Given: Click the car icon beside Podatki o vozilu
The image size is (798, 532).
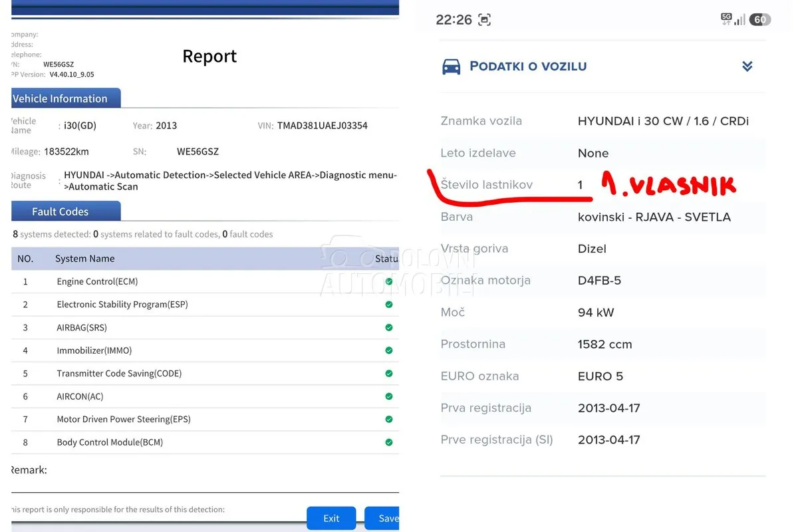Looking at the screenshot, I should pos(452,66).
